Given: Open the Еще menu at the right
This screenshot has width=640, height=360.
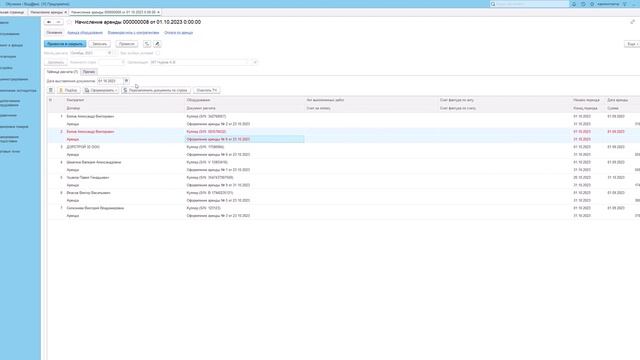Looking at the screenshot, I should [632, 44].
